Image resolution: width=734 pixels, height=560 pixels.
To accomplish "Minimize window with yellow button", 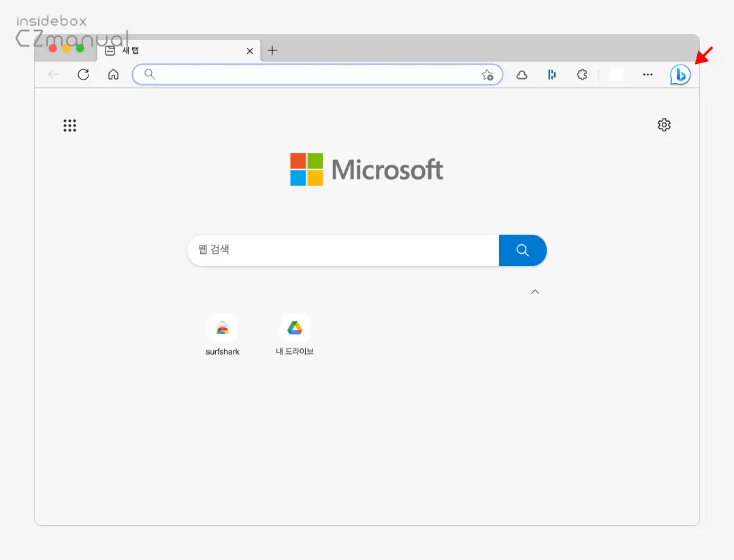I will point(67,49).
